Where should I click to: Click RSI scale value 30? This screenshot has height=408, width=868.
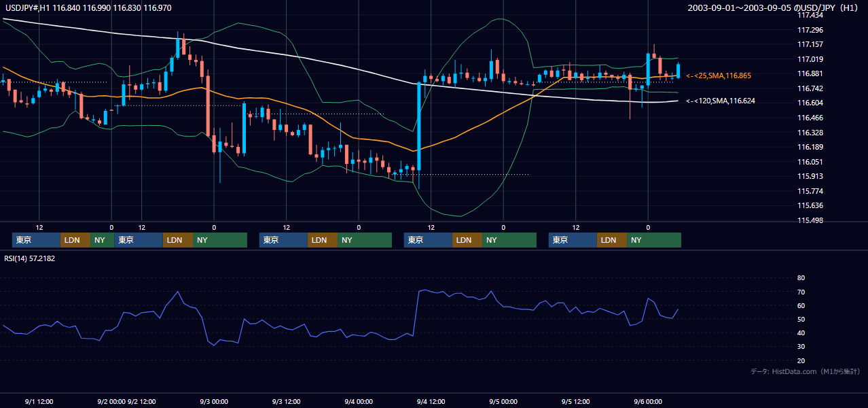coord(801,347)
